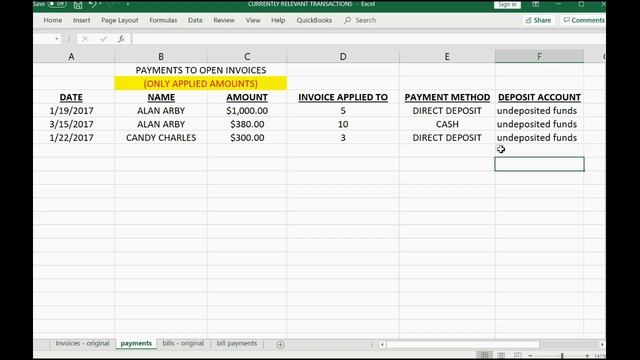Click the Undo arrow icon
Image resolution: width=640 pixels, height=360 pixels.
point(92,4)
